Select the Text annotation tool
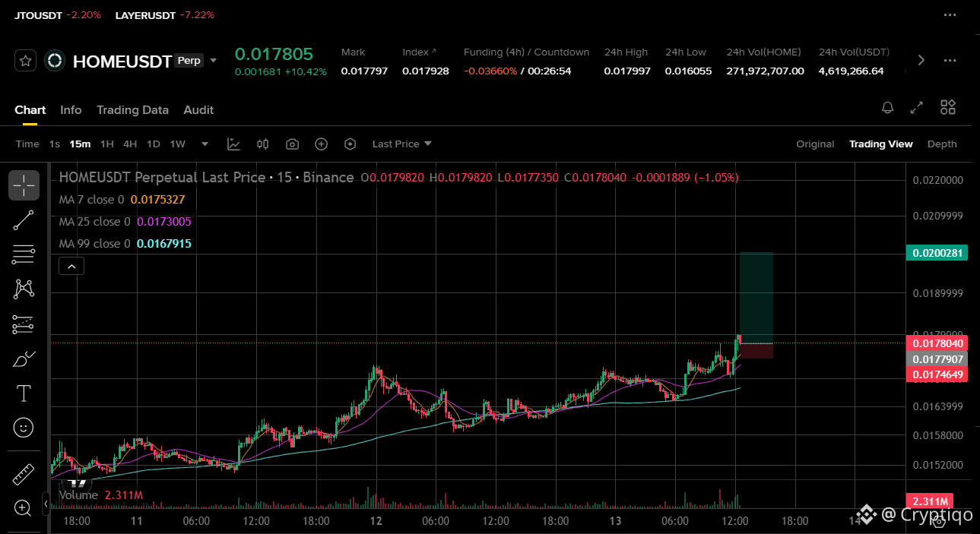980x534 pixels. coord(24,393)
